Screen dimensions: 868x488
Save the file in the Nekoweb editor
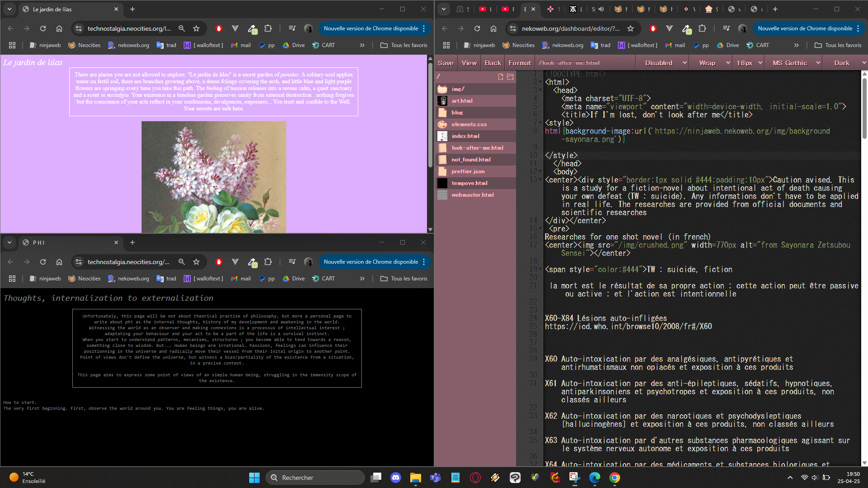pos(446,63)
